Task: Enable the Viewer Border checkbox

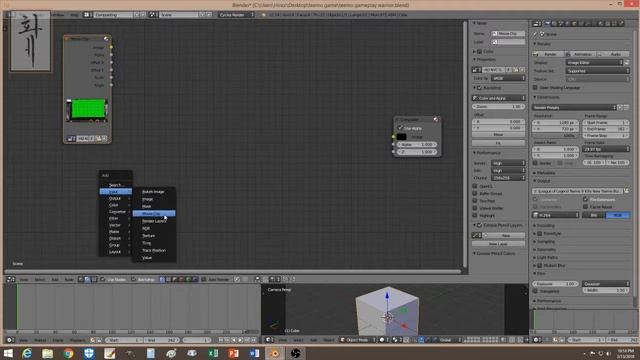Action: 475,208
